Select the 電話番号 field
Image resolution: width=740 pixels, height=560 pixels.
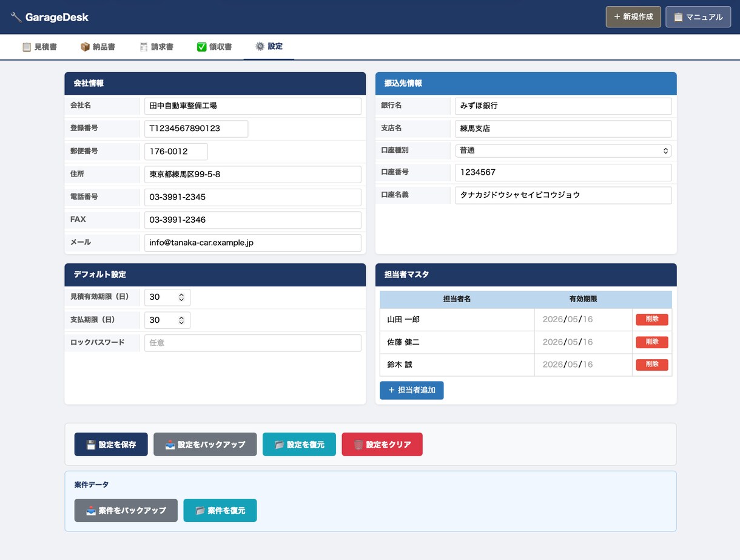point(253,197)
